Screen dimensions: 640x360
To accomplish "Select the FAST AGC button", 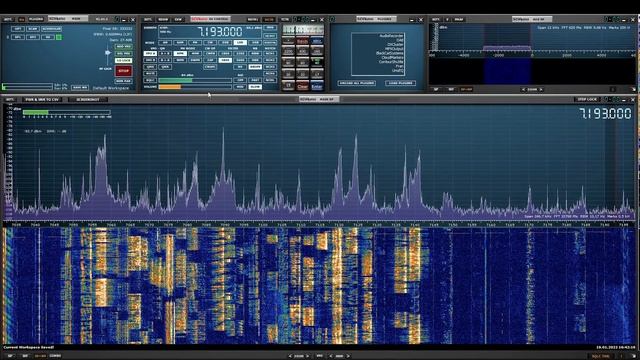I will 255,80.
